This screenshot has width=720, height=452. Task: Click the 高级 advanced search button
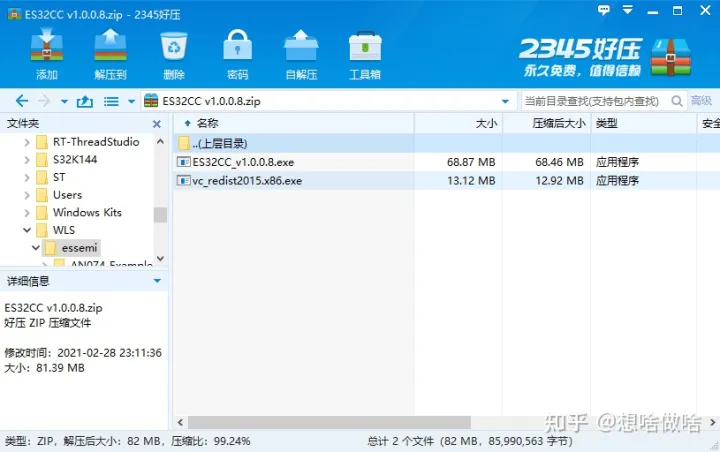(x=701, y=101)
